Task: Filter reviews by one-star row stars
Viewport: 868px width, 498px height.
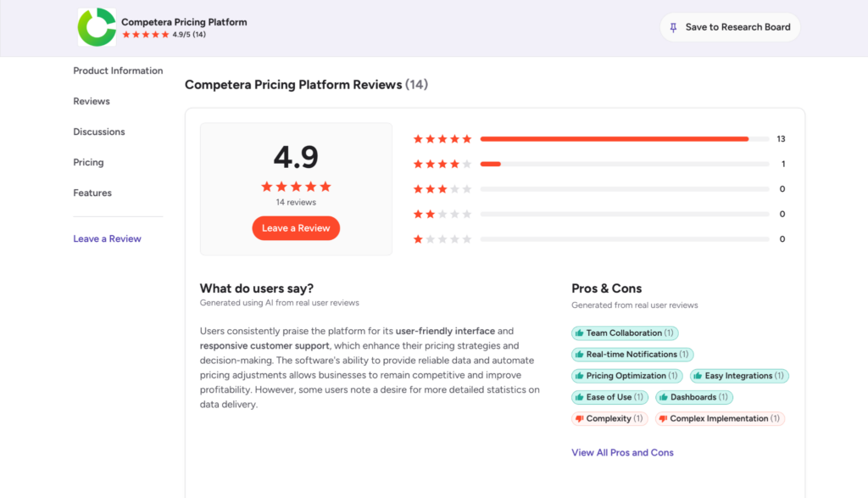Action: click(x=442, y=239)
